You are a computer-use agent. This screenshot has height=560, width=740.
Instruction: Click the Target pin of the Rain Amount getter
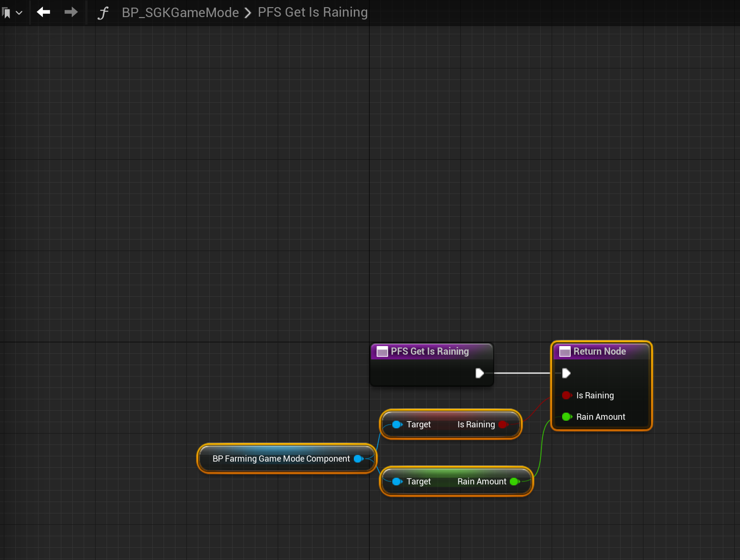[x=397, y=482]
